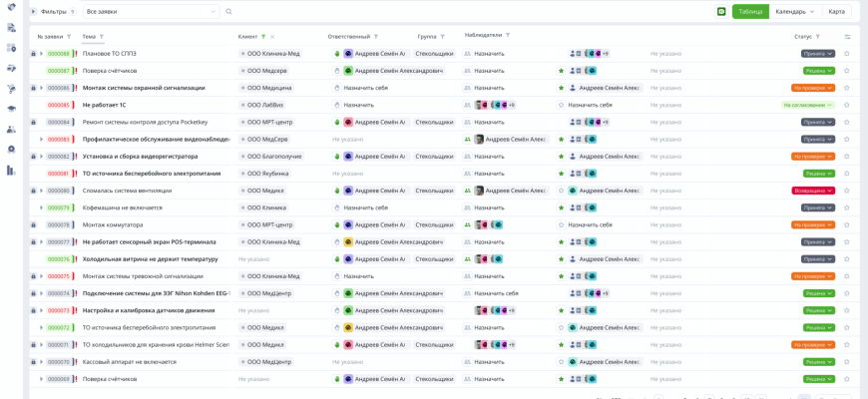Screen dimensions: 868x399
Task: Click the filter icon in Наблюдатели column
Action: pos(507,36)
